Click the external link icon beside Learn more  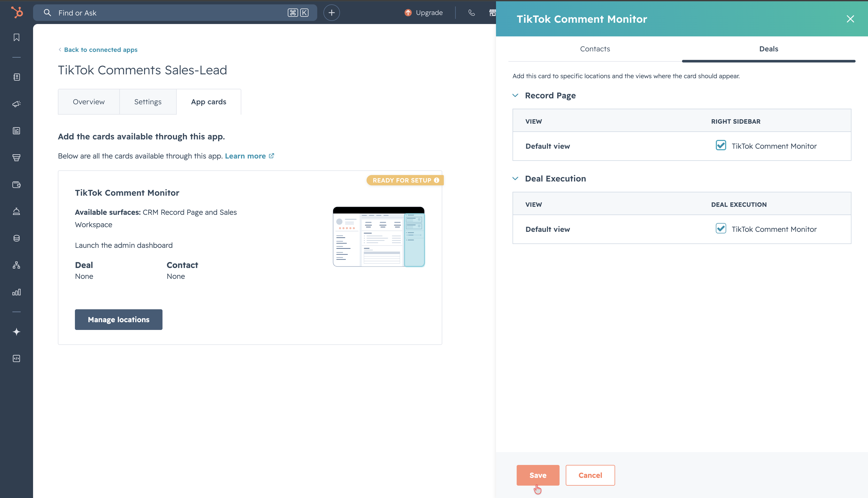point(272,156)
